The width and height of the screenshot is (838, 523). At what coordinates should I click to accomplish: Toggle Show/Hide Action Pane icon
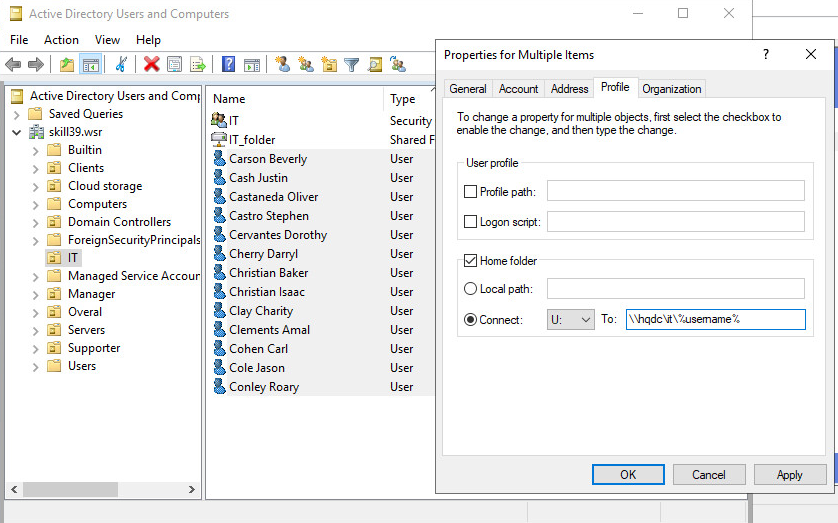[x=252, y=65]
